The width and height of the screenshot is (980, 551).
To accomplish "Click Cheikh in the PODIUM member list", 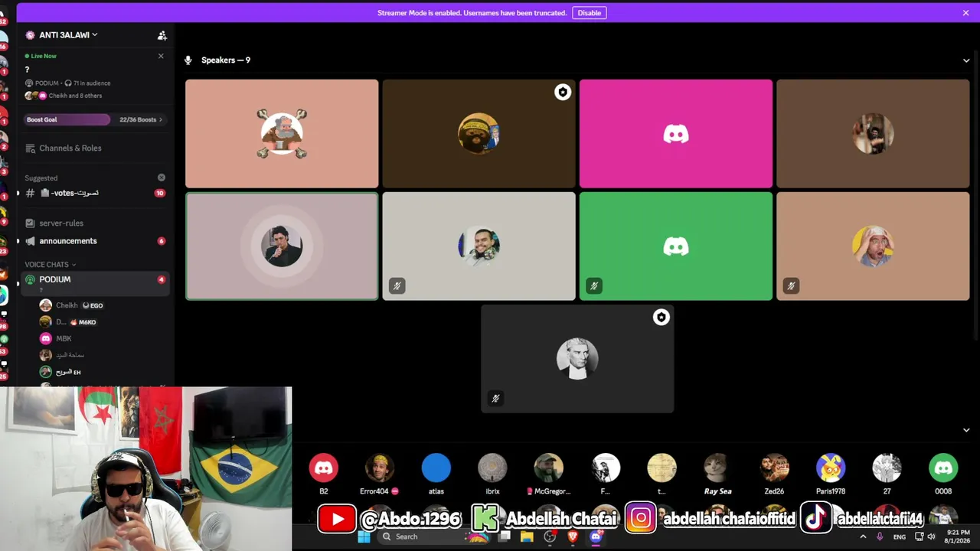I will point(72,305).
